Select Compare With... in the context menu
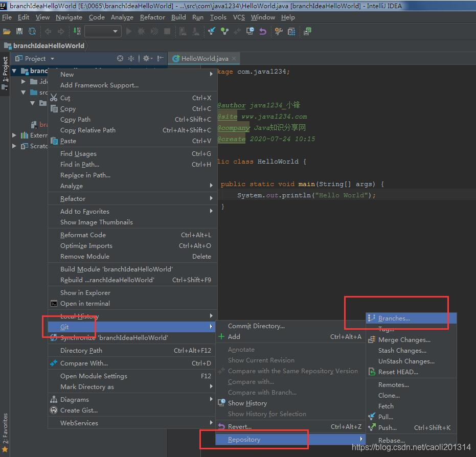476x457 pixels. click(132, 363)
